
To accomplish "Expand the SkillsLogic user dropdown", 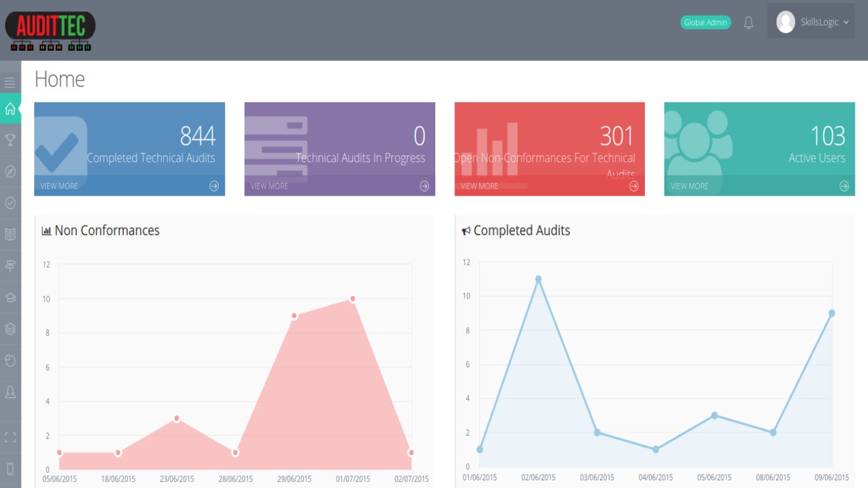I will coord(811,22).
